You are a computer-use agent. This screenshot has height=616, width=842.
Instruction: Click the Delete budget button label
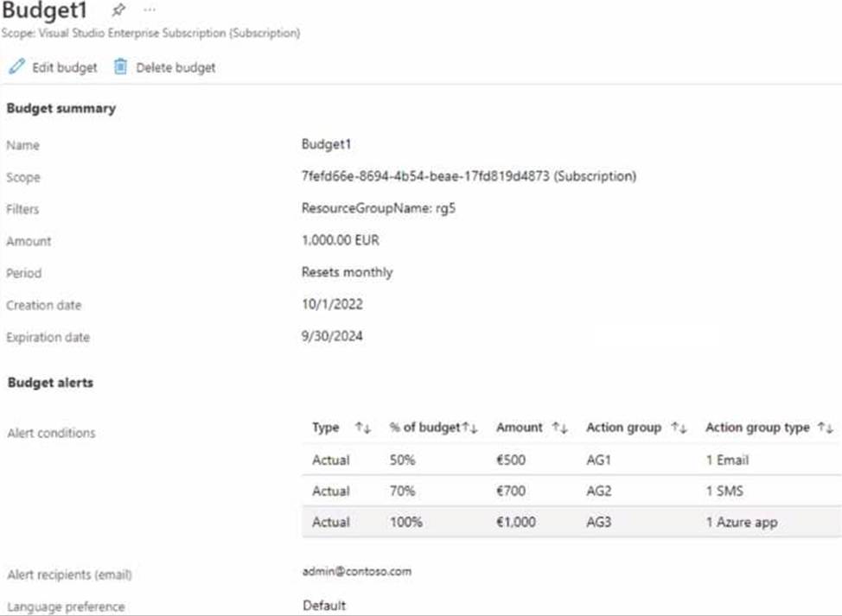click(x=175, y=67)
